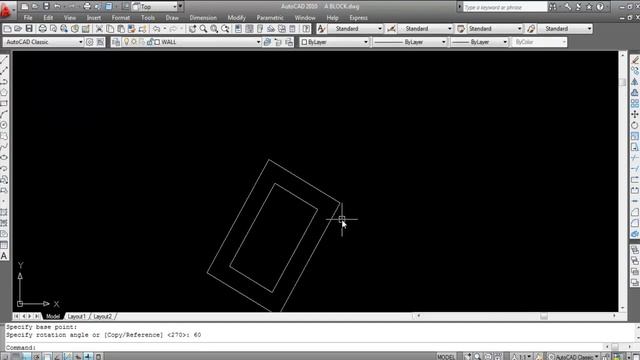Click the New drawing icon in standard toolbar
The width and height of the screenshot is (640, 360).
[7, 29]
